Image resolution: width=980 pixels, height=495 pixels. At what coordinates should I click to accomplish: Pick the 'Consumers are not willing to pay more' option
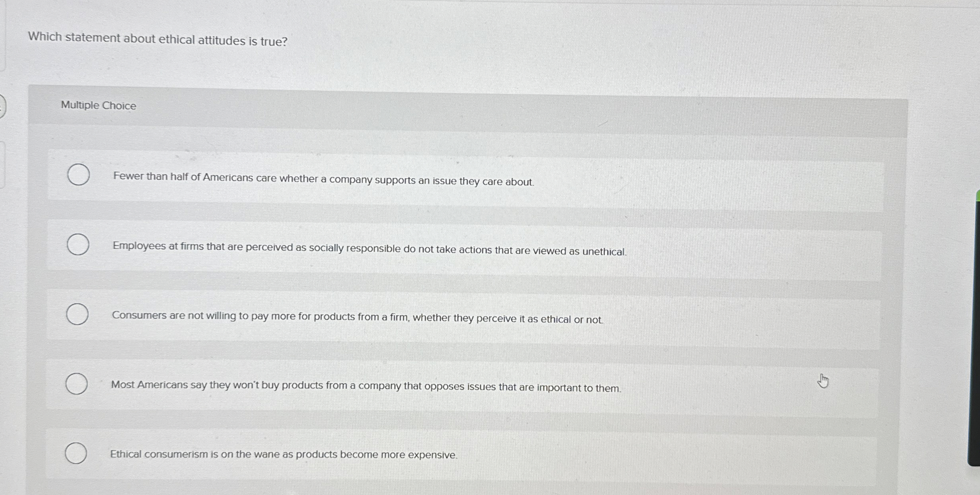357,317
